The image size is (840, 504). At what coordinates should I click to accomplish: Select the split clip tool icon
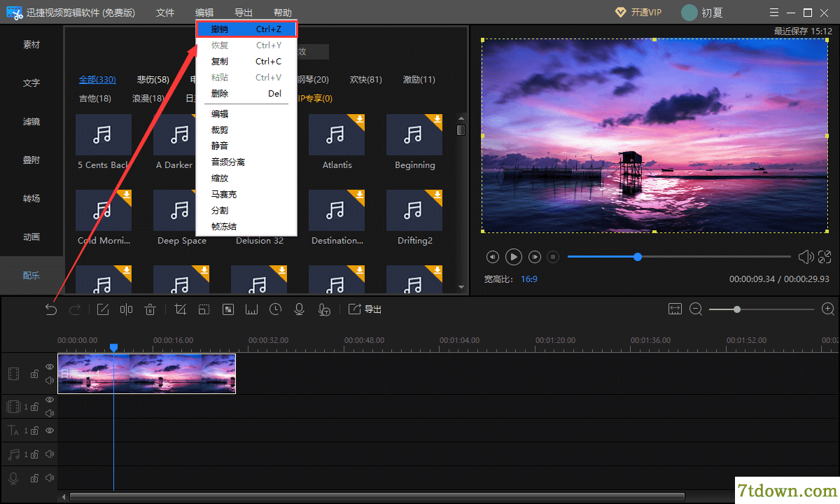click(127, 309)
